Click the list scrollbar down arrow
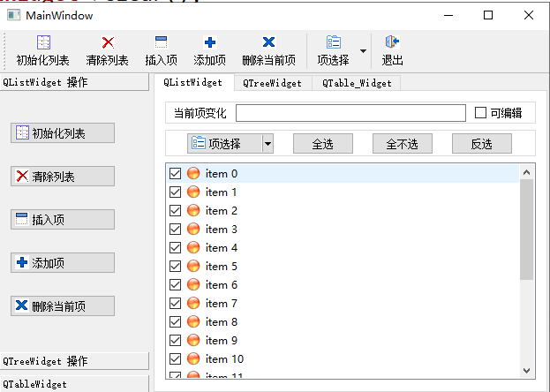The height and width of the screenshot is (392, 550). coord(526,371)
